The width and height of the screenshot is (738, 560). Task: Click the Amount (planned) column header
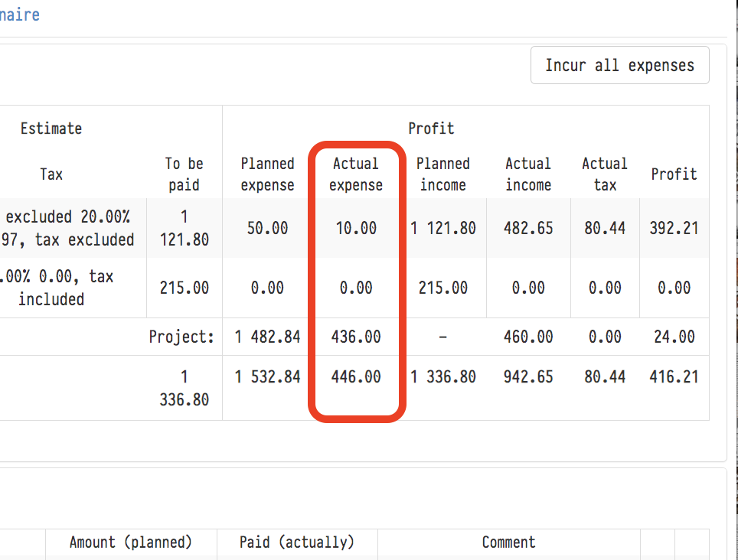point(131,542)
